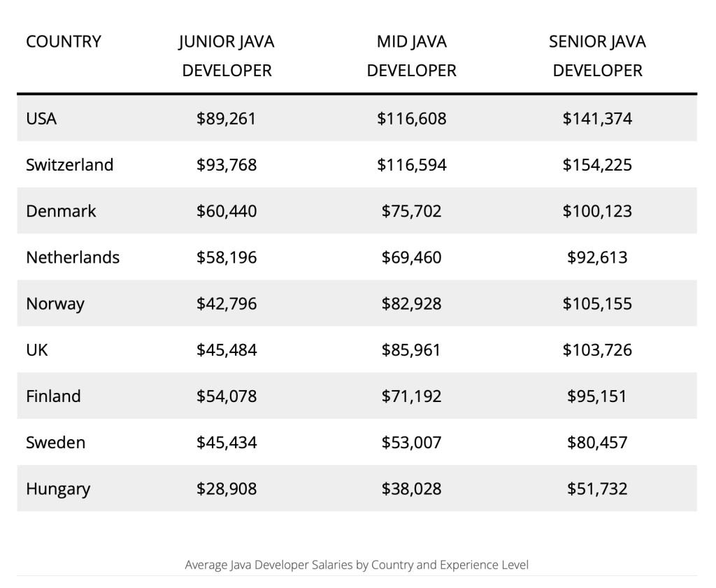Click the Mid Java Developer column header
The image size is (716, 588).
pyautogui.click(x=411, y=56)
